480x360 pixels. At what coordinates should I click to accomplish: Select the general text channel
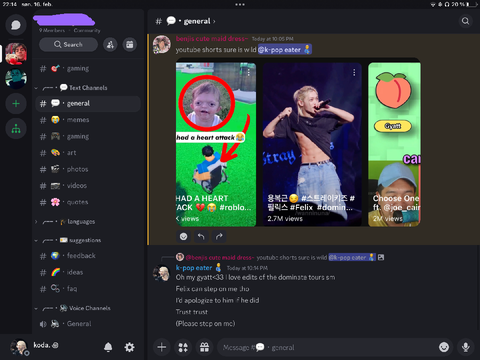[88, 104]
